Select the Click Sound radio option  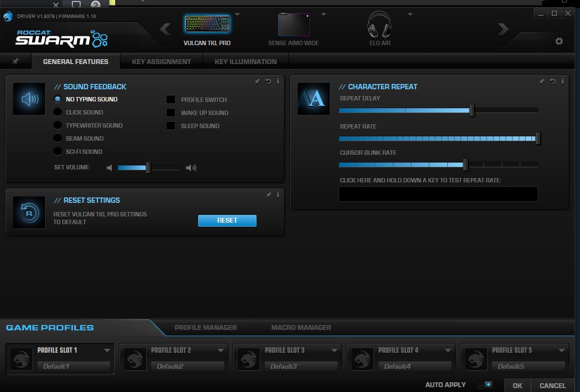58,112
